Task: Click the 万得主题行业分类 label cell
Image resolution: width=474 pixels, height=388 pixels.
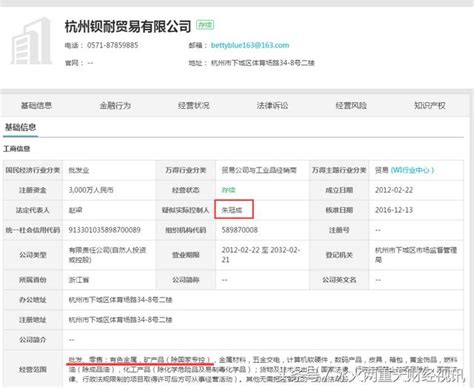Action: pos(339,170)
